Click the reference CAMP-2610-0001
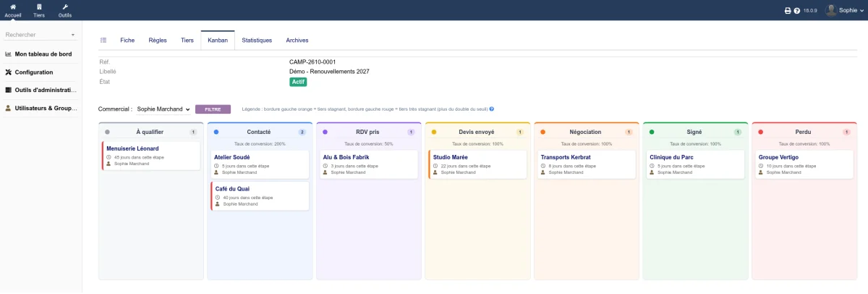The width and height of the screenshot is (868, 294). click(312, 62)
